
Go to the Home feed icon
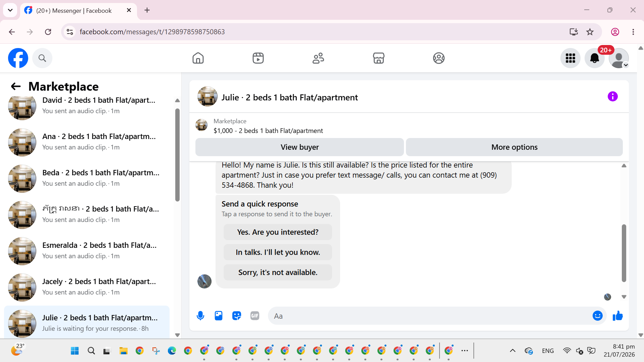(x=198, y=58)
